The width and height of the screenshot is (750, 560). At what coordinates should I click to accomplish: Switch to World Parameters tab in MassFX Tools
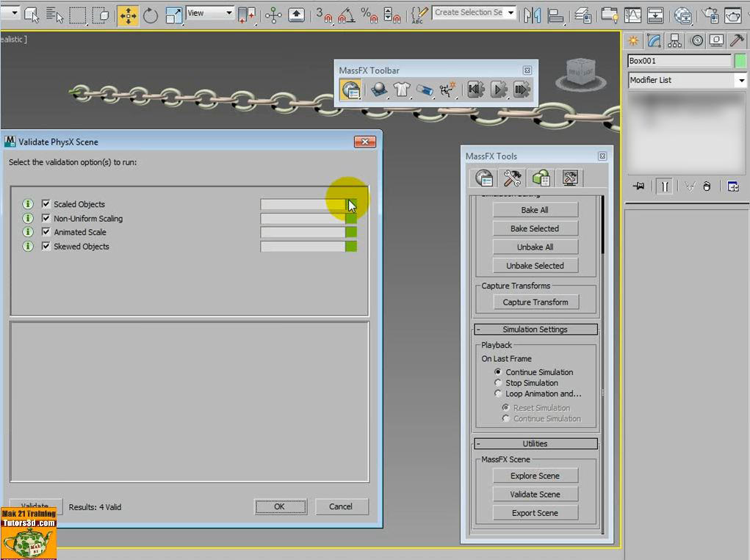click(x=483, y=178)
